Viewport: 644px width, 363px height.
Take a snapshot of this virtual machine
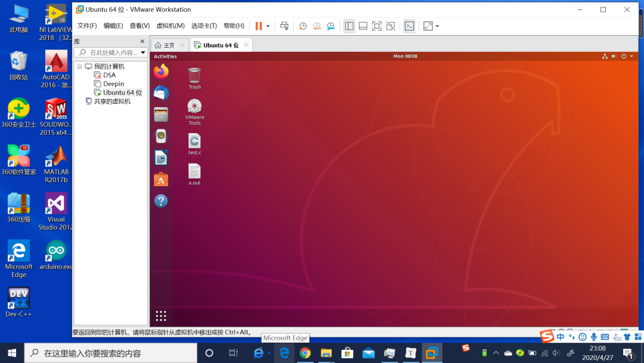click(303, 26)
